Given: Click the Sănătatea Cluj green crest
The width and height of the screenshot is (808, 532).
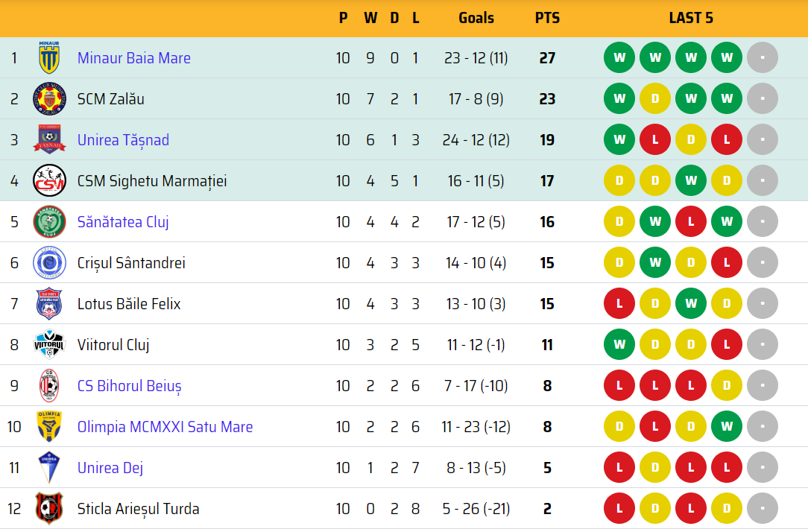Looking at the screenshot, I should pos(49,222).
